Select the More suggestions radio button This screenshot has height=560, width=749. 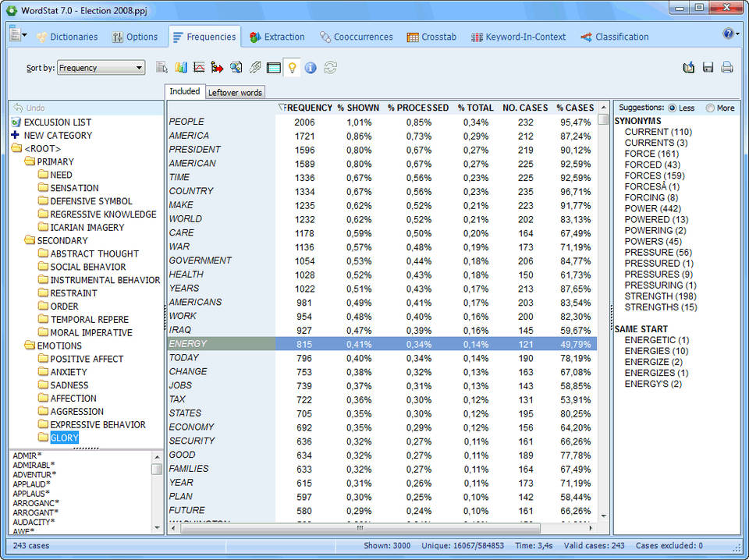point(710,108)
